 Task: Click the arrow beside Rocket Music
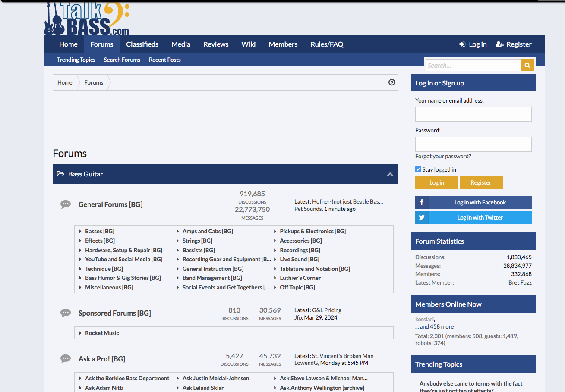click(x=81, y=333)
